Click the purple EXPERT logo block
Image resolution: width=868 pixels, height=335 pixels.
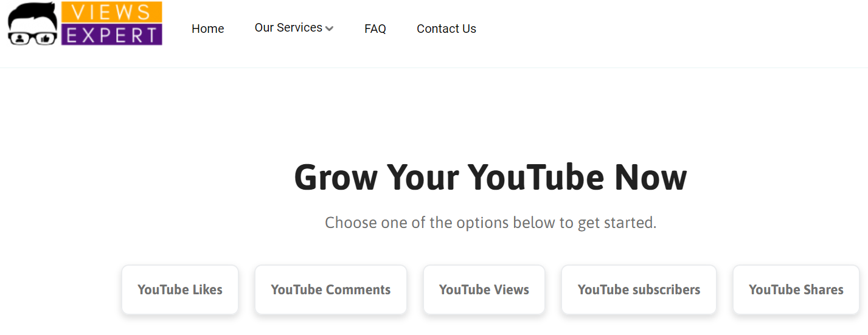(111, 34)
